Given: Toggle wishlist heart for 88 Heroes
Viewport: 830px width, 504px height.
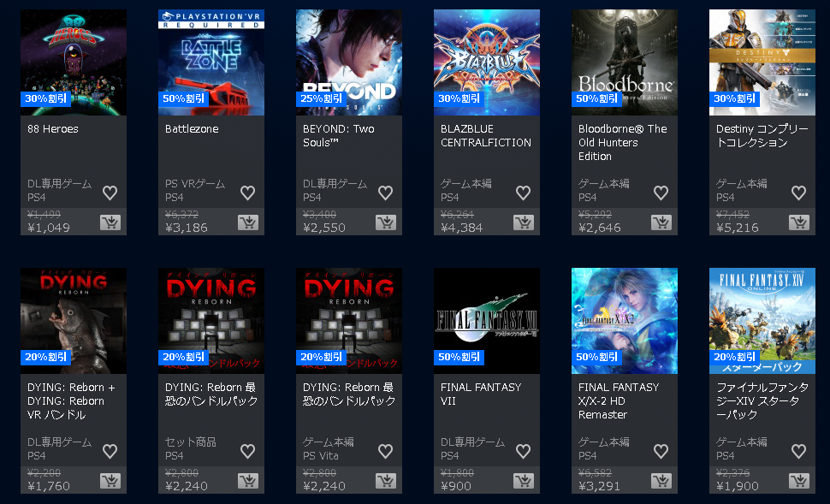Looking at the screenshot, I should 110,193.
